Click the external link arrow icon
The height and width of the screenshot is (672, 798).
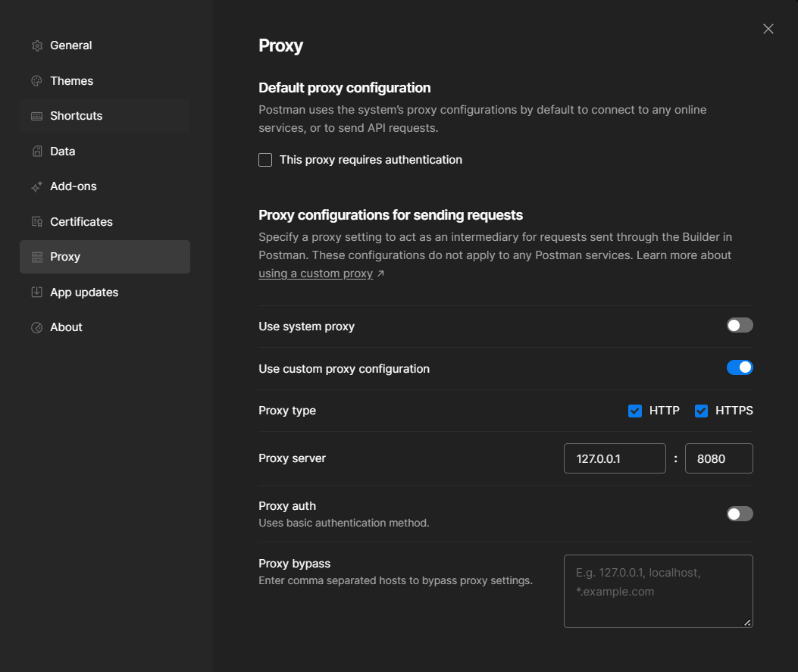(x=380, y=273)
